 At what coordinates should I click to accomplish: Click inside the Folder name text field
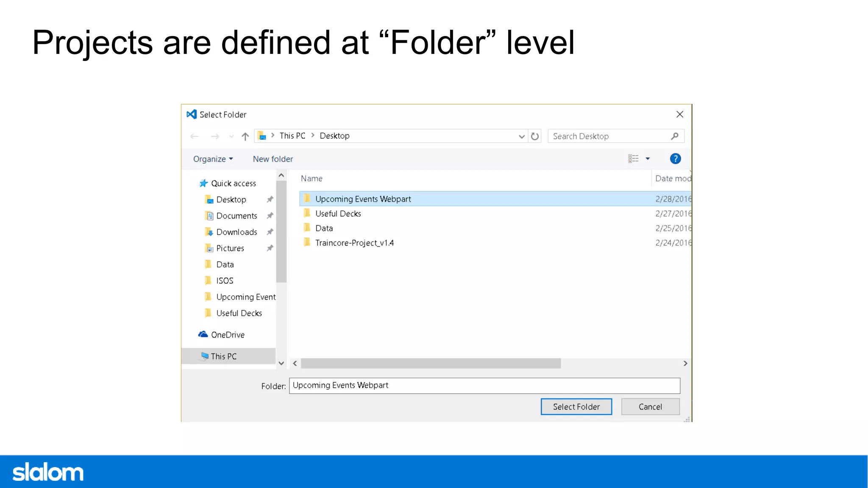[484, 385]
